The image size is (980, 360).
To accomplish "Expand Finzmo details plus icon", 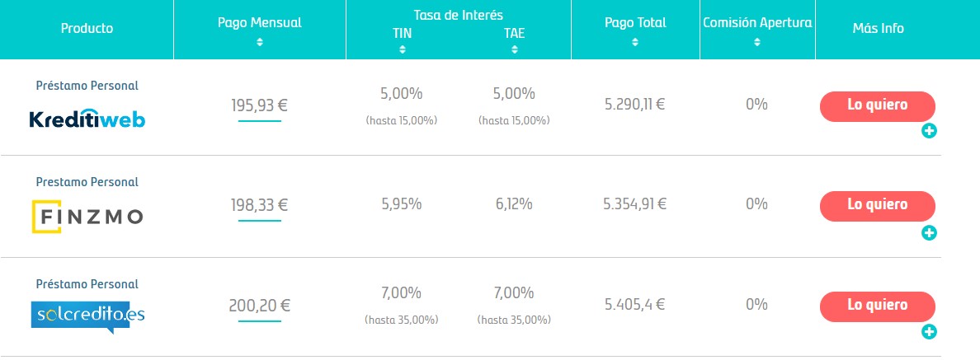I will coord(930,232).
